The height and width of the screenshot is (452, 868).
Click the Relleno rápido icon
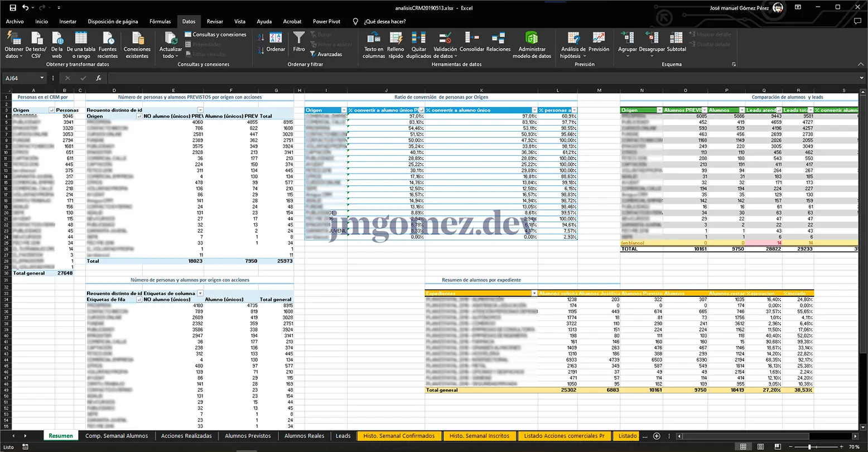(396, 39)
